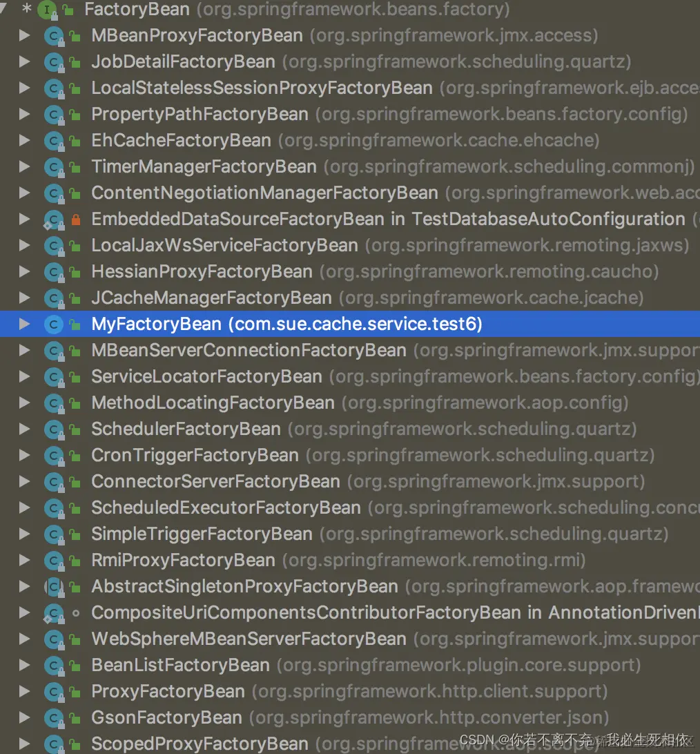The width and height of the screenshot is (700, 754).
Task: Expand the JobDetailFactoryBean node arrow
Action: 24,61
